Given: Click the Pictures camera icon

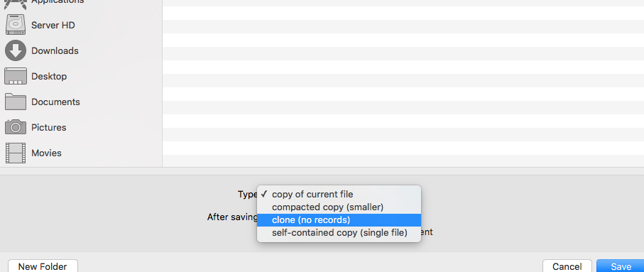Looking at the screenshot, I should coord(16,127).
